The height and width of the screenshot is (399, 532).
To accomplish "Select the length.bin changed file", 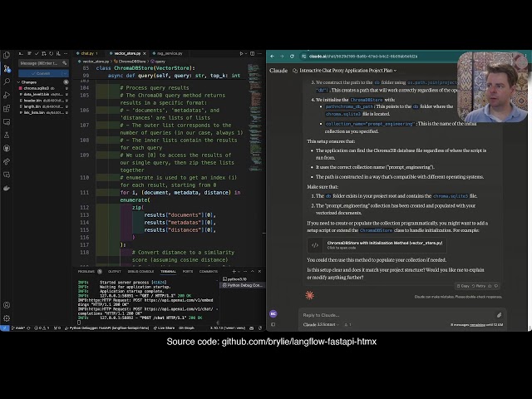I will point(43,106).
